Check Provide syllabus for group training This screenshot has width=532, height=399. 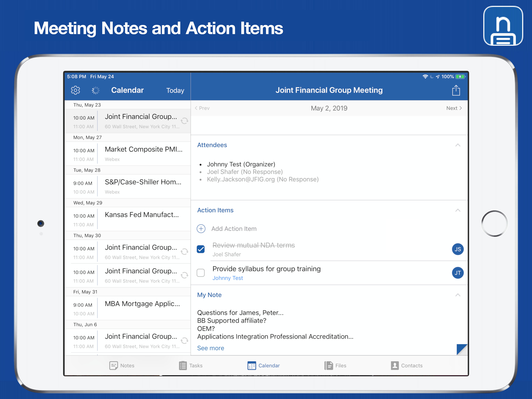pyautogui.click(x=201, y=273)
